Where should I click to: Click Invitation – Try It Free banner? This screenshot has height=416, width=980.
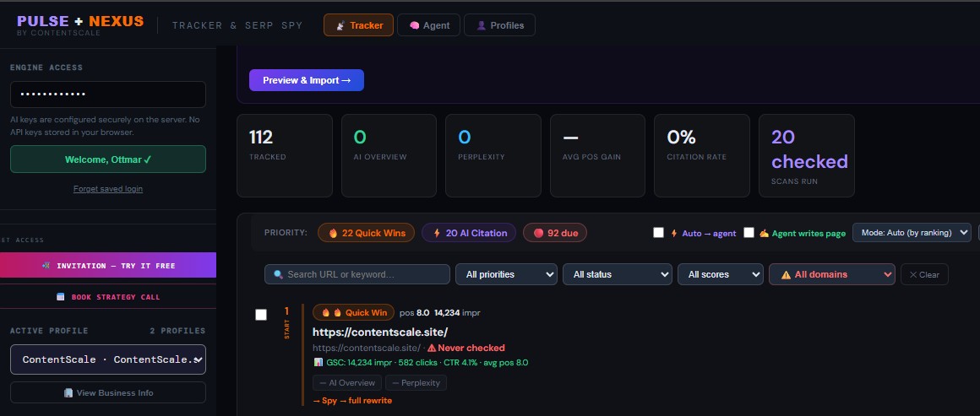[108, 266]
